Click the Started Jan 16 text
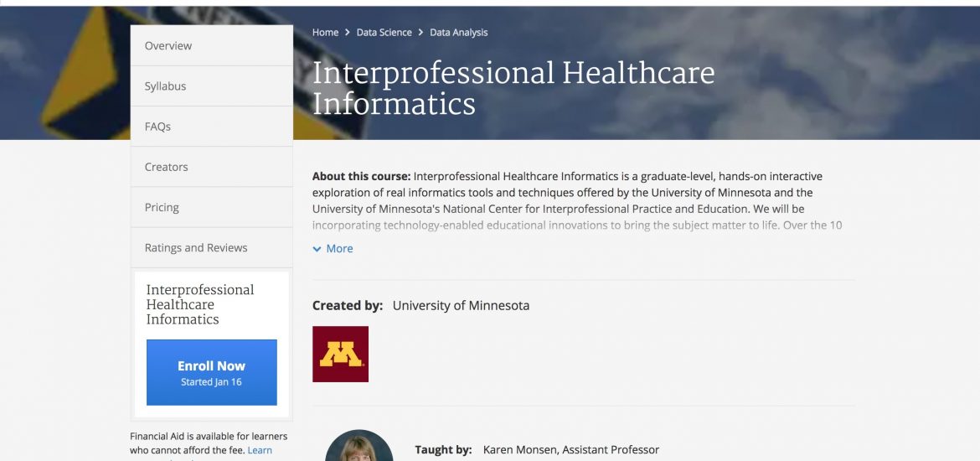This screenshot has width=980, height=461. [211, 382]
